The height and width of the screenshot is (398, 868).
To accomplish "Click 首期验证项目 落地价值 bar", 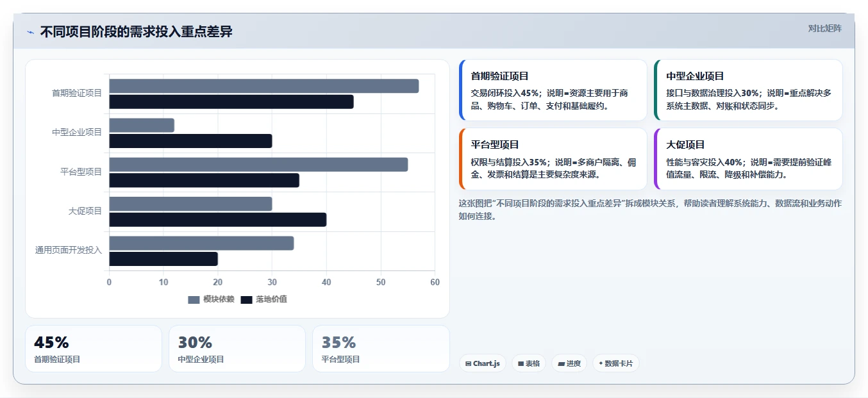I will point(231,102).
